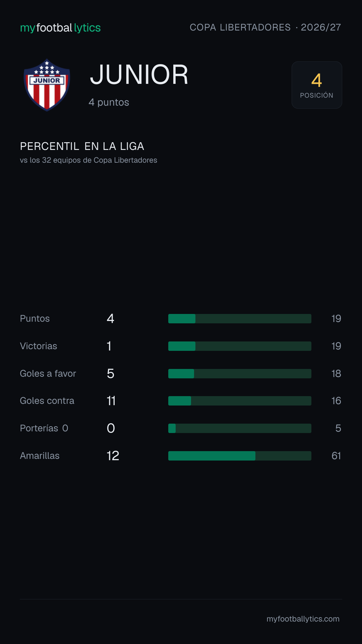Click the JUNIOR team name title
The height and width of the screenshot is (644, 362).
coord(139,74)
